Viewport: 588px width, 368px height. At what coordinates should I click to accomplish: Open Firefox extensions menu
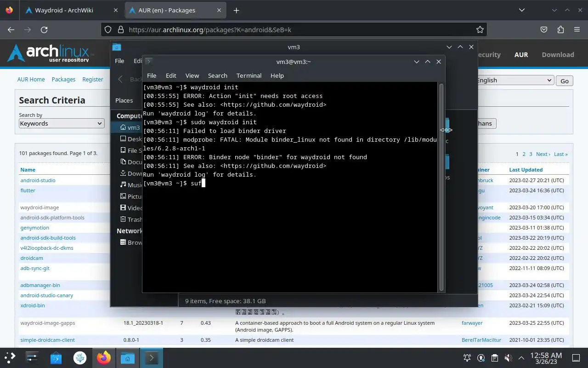560,29
